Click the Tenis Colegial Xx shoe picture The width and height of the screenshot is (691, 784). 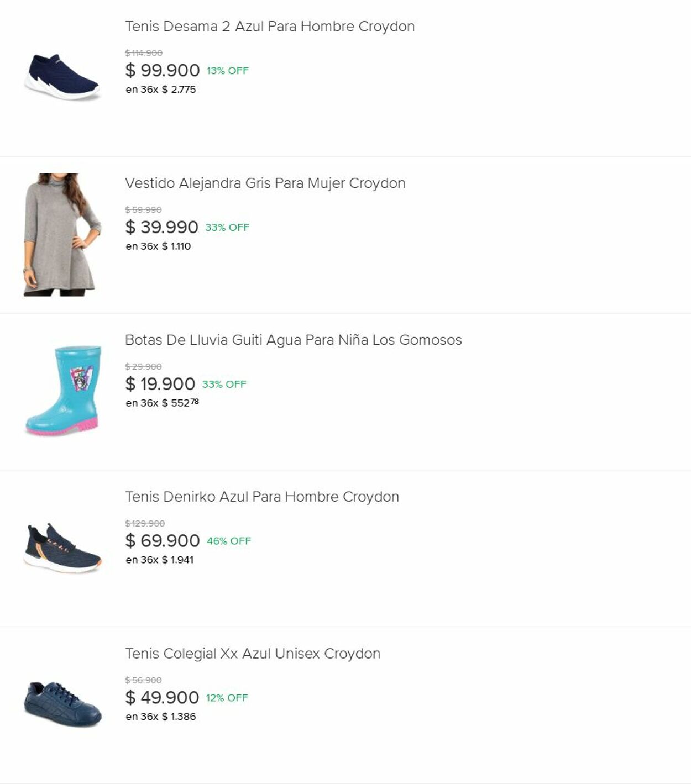coord(62,704)
